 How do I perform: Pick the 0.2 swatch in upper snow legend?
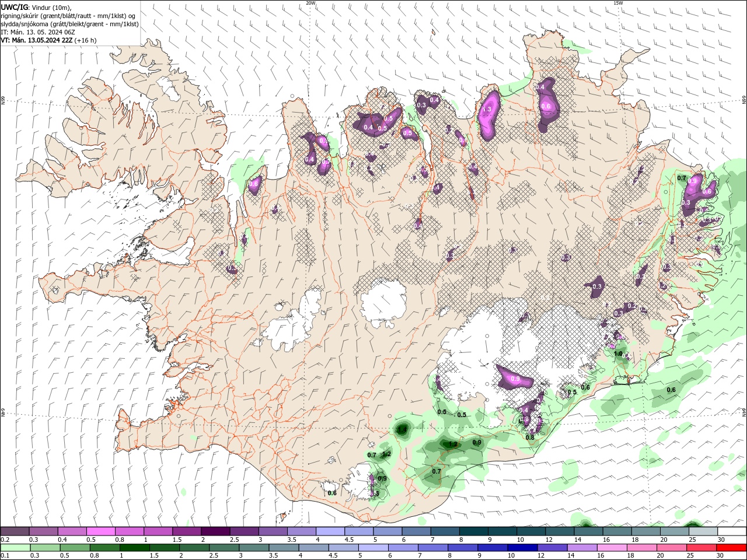15,531
